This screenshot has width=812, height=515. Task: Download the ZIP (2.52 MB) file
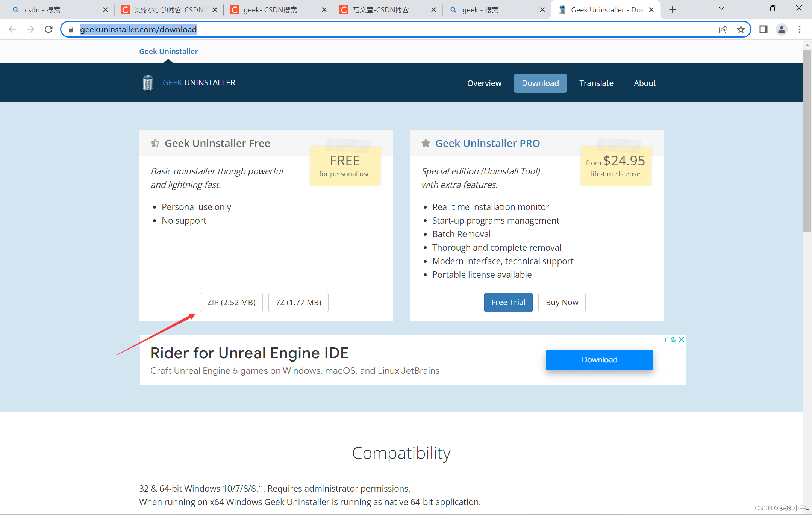[x=231, y=302]
